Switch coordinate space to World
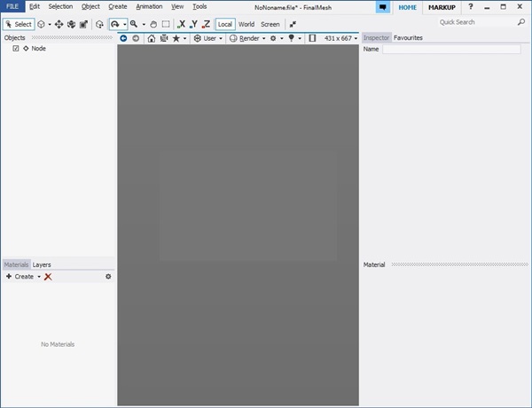 click(246, 24)
